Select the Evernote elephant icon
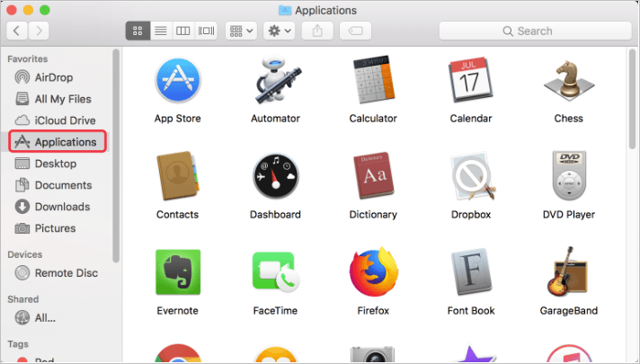The width and height of the screenshot is (640, 364). (x=178, y=272)
